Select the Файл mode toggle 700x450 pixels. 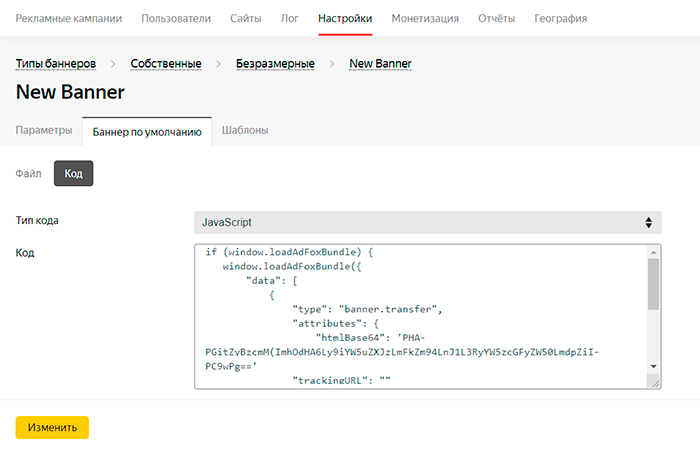(29, 173)
